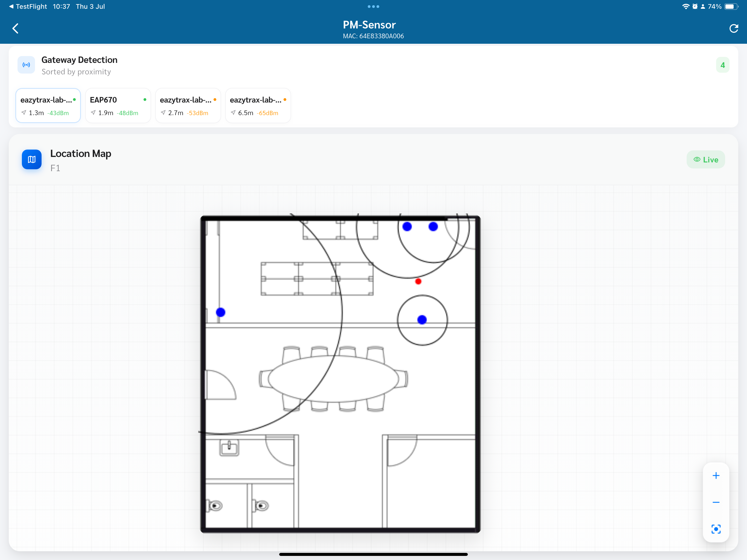Tap the 1.9m distance value on EAP670

pos(106,113)
